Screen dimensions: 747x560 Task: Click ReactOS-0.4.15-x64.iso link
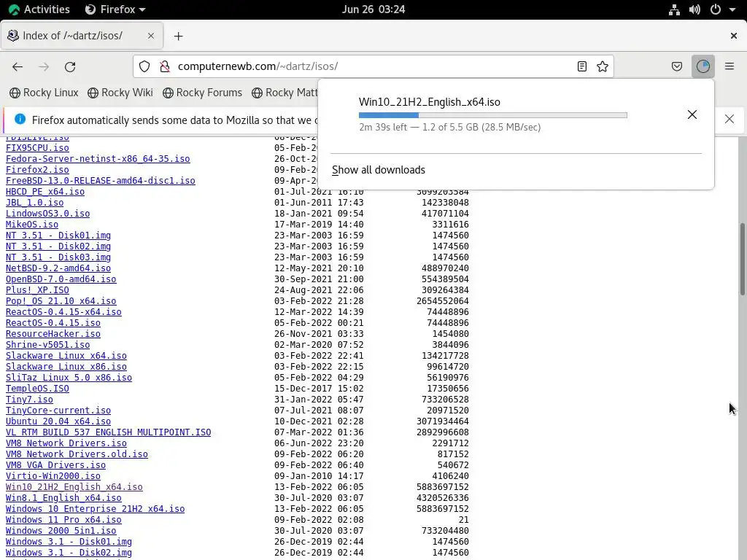63,312
